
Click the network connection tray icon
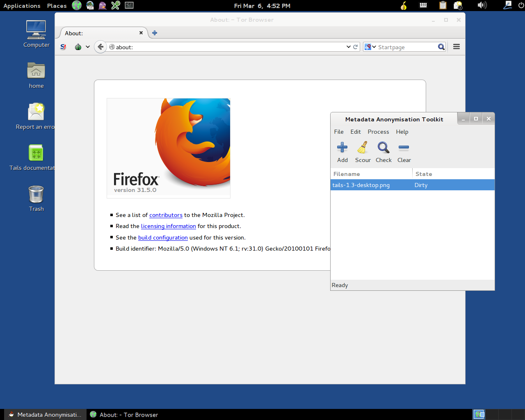click(507, 5)
